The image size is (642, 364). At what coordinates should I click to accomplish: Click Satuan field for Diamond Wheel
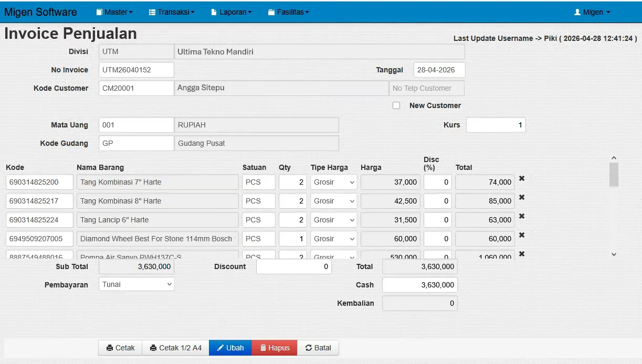[x=259, y=239]
